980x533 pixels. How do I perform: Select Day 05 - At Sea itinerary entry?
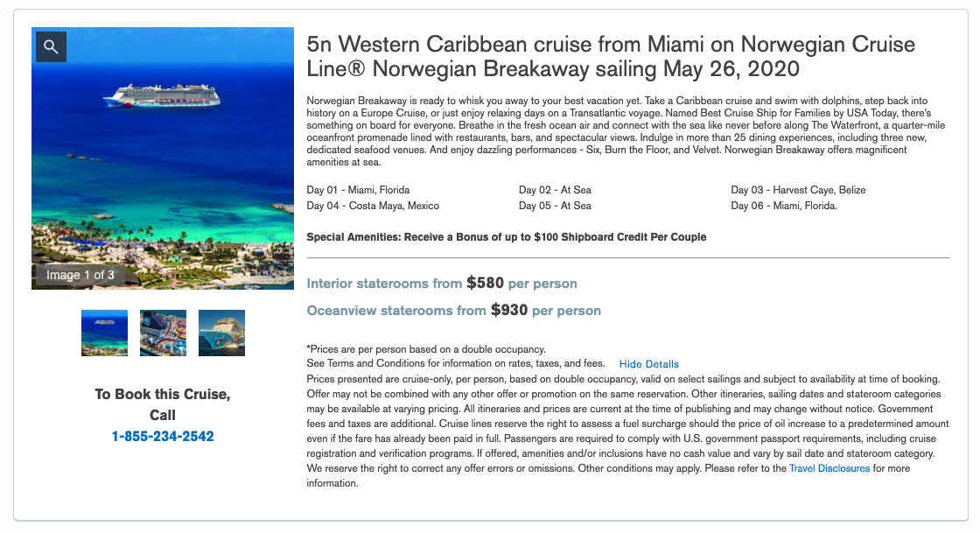point(555,206)
